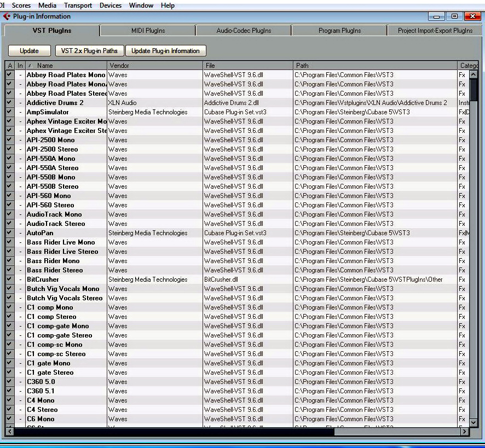The width and height of the screenshot is (485, 448).
Task: Select the AmpSimulator plugin row name
Action: click(x=48, y=112)
